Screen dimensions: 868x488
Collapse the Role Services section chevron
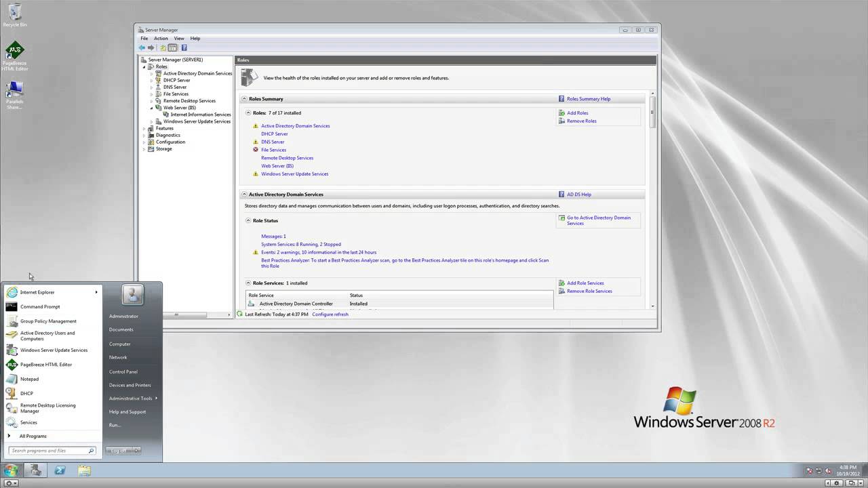click(x=249, y=283)
